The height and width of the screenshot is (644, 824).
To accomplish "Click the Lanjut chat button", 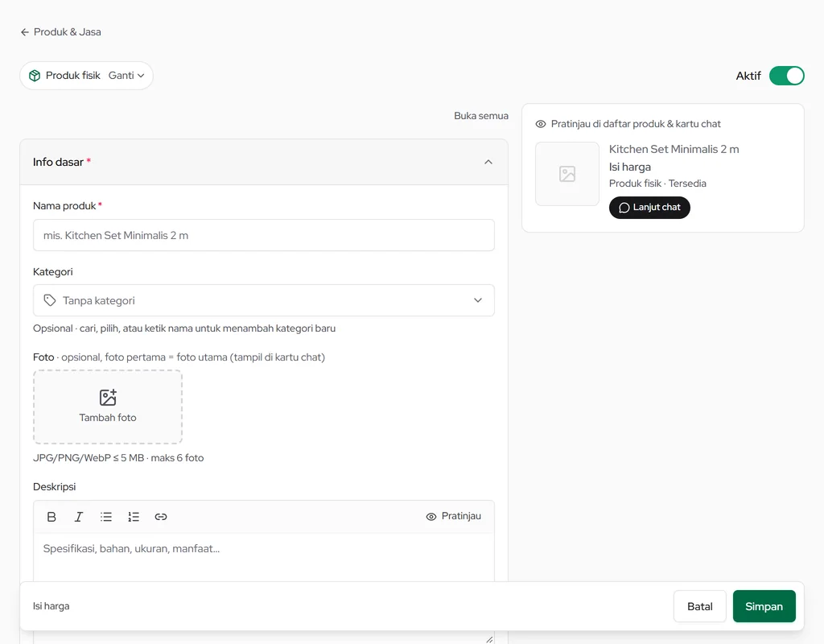I will pos(649,208).
